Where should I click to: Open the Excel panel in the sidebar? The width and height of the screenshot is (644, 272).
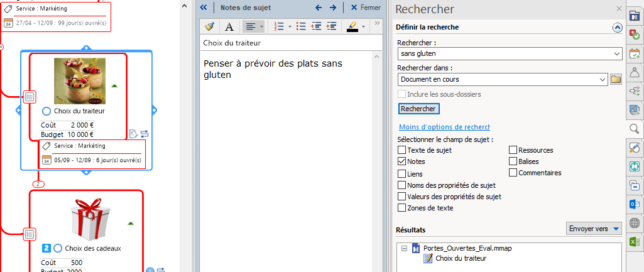pyautogui.click(x=635, y=242)
